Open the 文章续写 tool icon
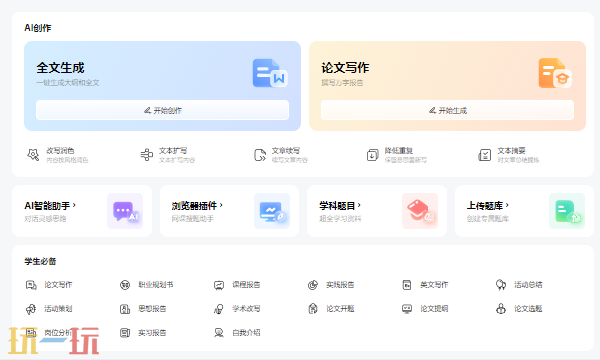The image size is (600, 360). [x=260, y=155]
